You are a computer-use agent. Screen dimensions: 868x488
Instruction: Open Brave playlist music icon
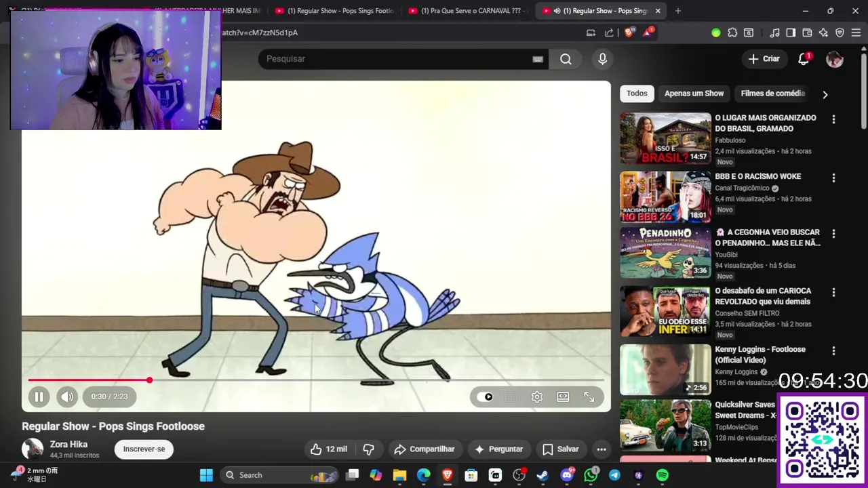pos(774,33)
